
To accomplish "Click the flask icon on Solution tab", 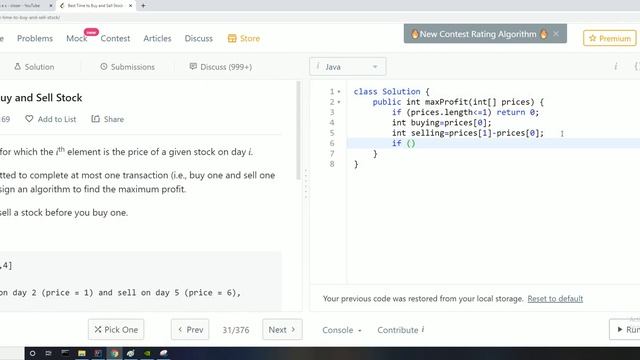I will pos(18,66).
